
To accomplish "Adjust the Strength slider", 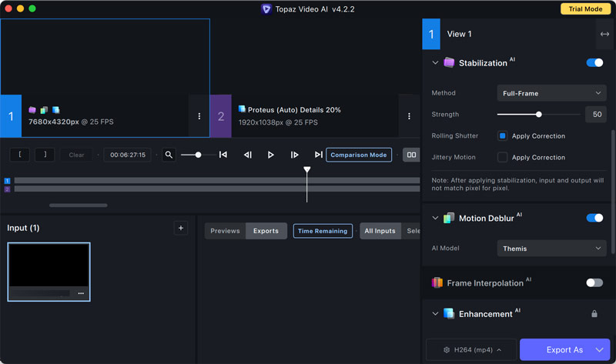I will 538,114.
